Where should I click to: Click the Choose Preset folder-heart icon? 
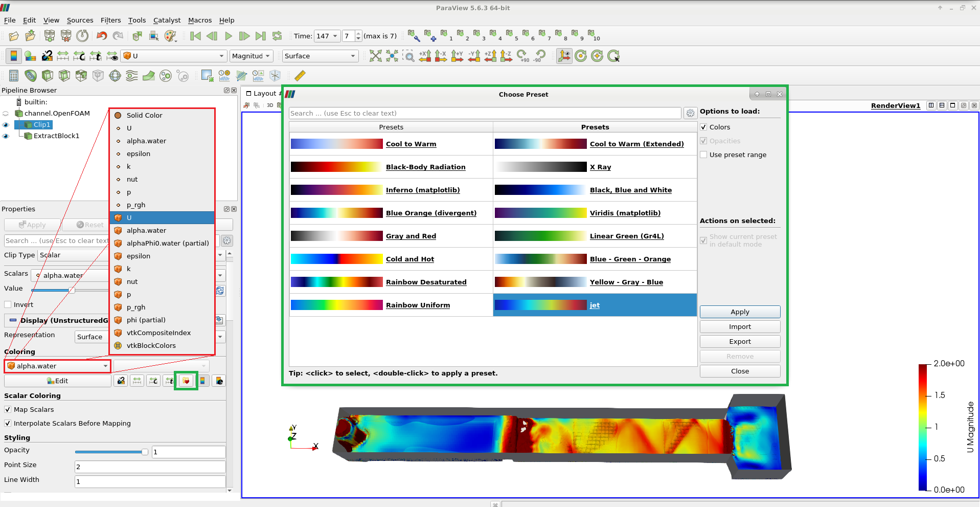coord(186,381)
